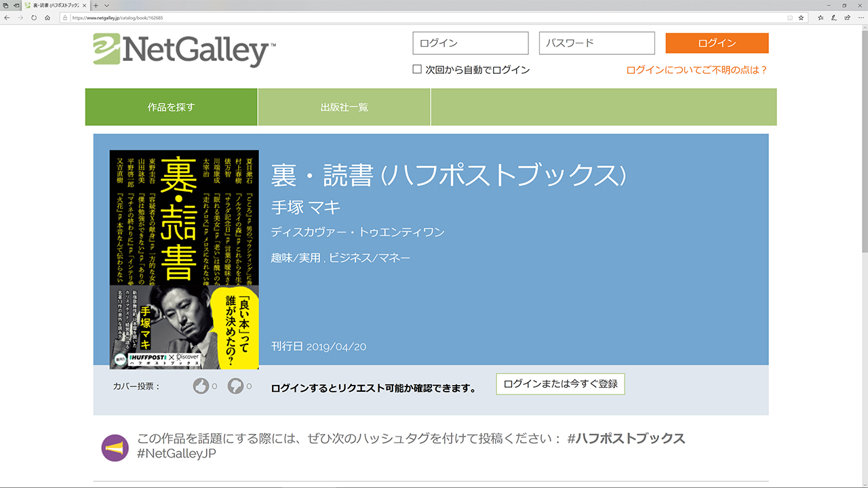Open ログインについてご不明の点は？ link
Image resolution: width=868 pixels, height=488 pixels.
pos(697,70)
